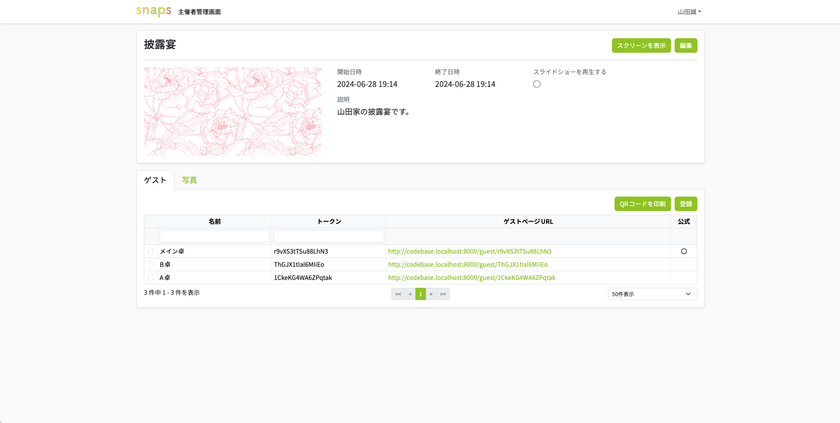Select the ゲスト tab
This screenshot has height=423, width=840.
[x=155, y=180]
